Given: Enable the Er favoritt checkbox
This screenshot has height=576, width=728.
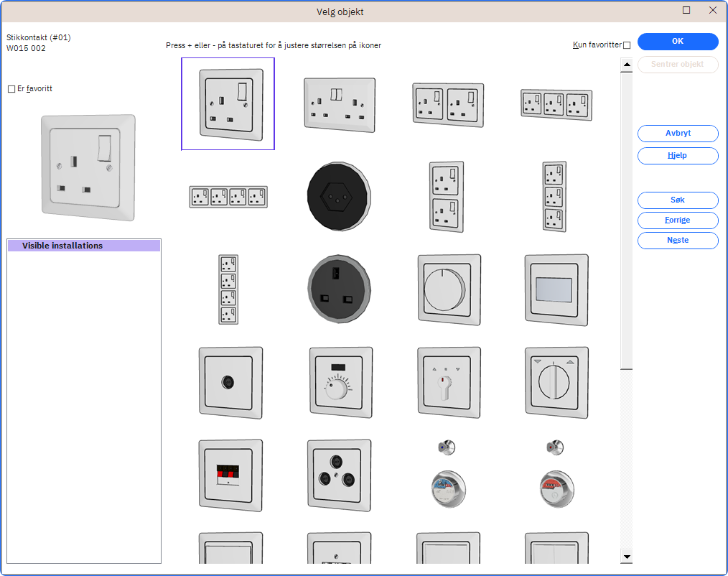Looking at the screenshot, I should click(x=11, y=89).
